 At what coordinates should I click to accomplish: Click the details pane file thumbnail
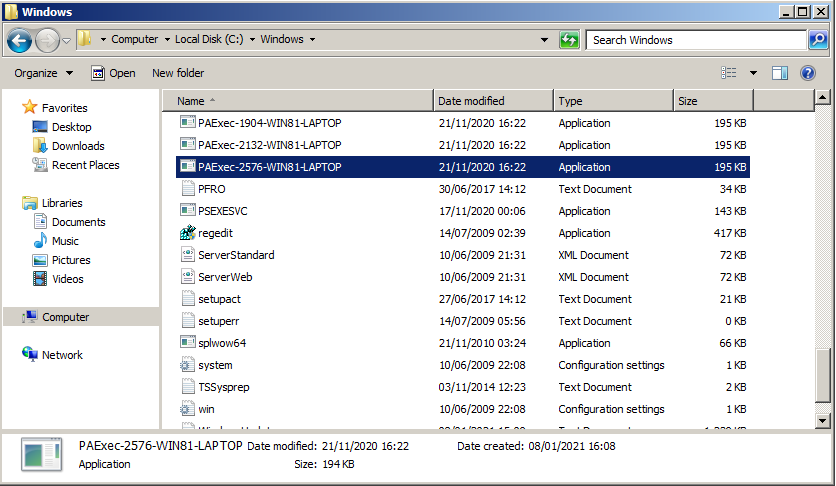tap(42, 455)
